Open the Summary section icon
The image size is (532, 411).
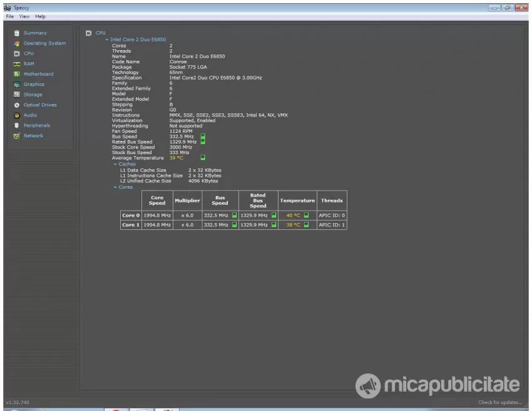click(x=17, y=33)
